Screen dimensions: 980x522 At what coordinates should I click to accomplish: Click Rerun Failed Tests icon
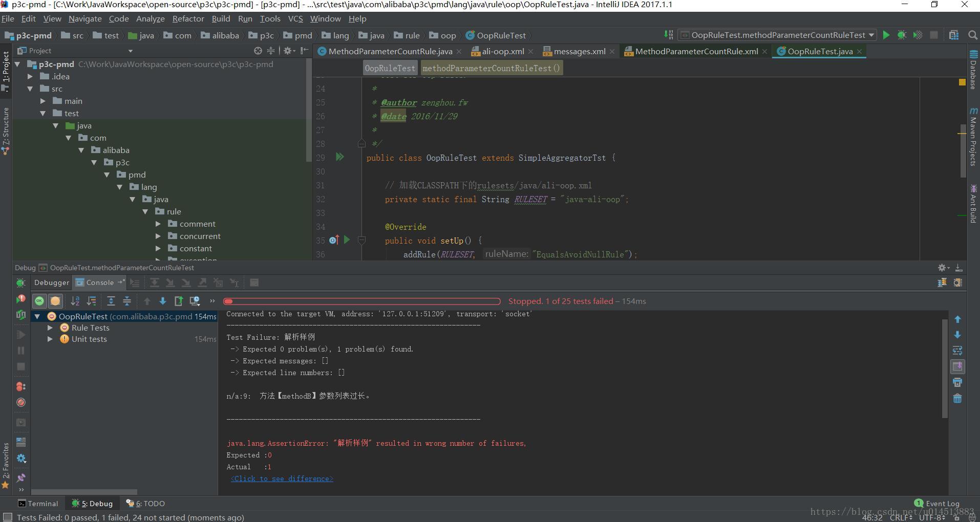pyautogui.click(x=21, y=298)
